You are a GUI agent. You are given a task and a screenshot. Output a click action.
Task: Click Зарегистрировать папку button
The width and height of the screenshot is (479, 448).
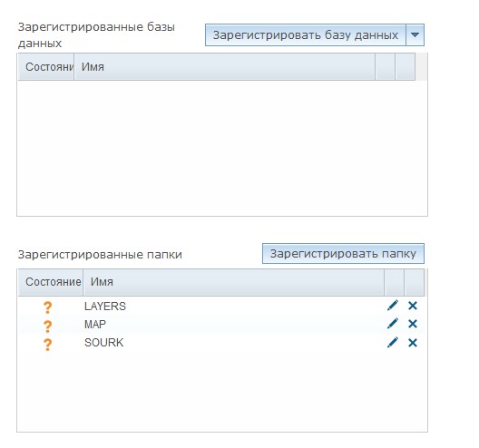[x=343, y=253]
